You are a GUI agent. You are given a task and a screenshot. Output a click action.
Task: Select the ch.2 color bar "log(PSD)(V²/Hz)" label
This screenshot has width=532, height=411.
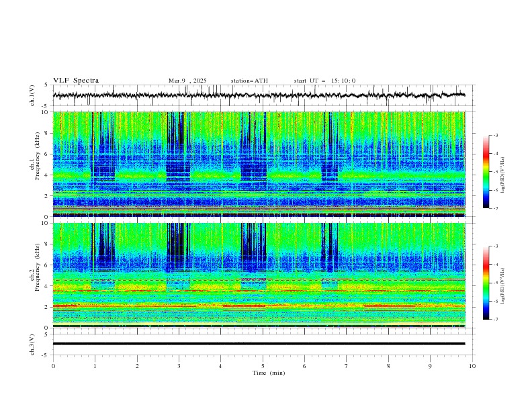[x=502, y=285]
